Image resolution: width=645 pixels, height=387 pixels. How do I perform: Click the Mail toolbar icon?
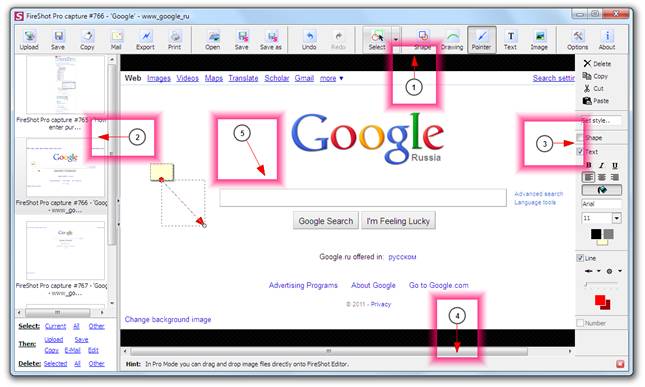tap(116, 40)
